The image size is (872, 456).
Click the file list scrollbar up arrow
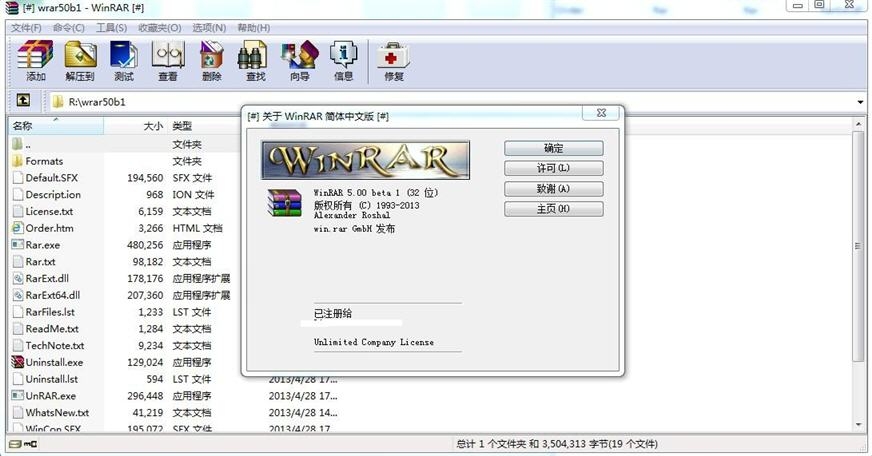click(859, 125)
